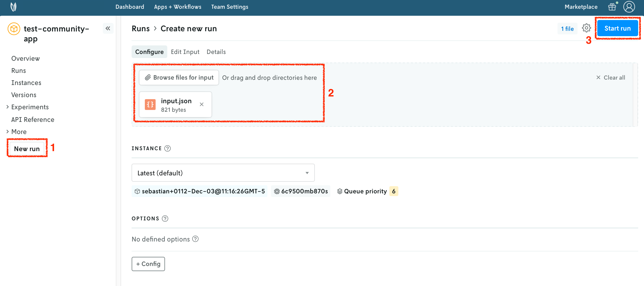Open the Options help question mark

click(x=165, y=219)
